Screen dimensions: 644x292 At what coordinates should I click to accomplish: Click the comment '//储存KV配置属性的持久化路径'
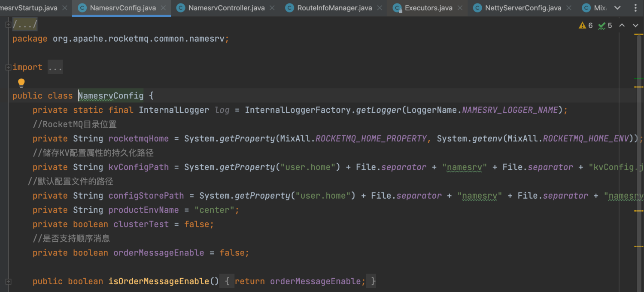click(x=93, y=153)
